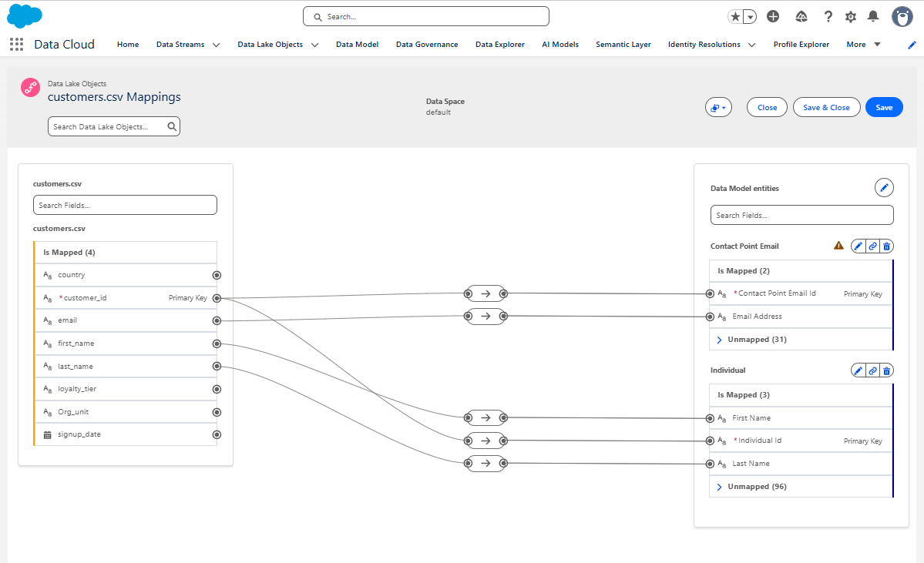Open the Data Governance tab
Image resolution: width=924 pixels, height=563 pixels.
tap(427, 44)
